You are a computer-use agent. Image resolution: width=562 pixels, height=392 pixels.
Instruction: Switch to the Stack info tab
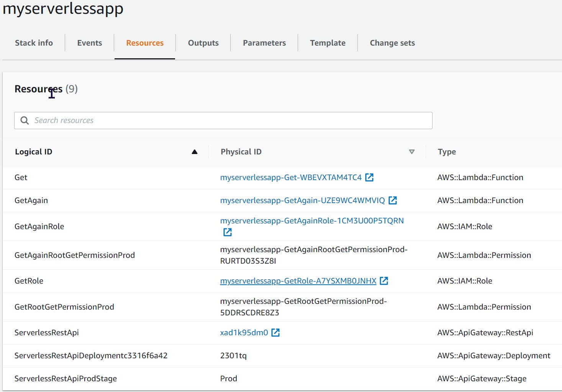coord(34,43)
